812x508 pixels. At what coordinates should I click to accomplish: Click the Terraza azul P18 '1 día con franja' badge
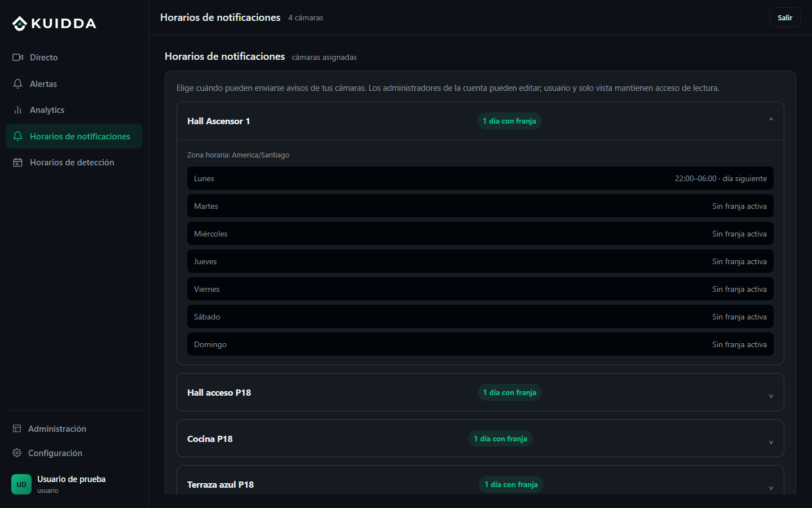(511, 484)
